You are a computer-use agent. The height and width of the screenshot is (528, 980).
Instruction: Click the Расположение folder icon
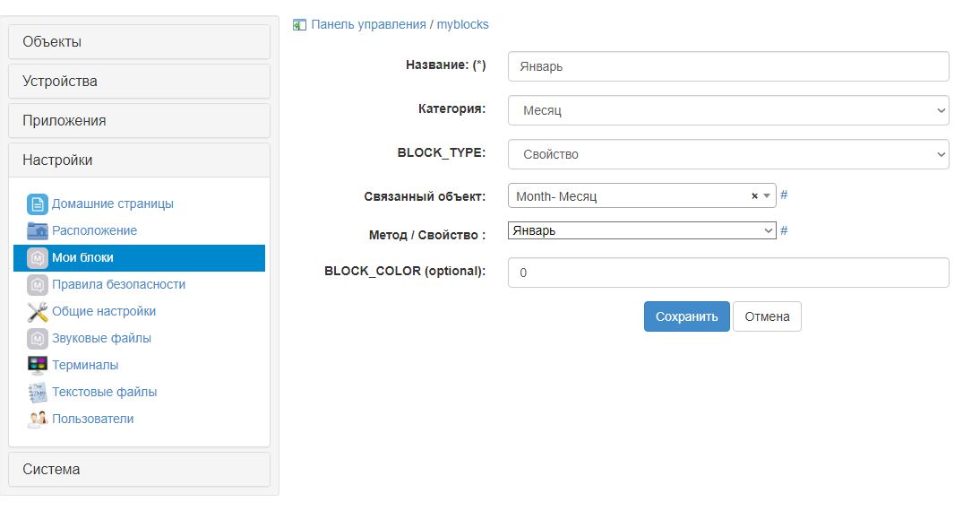tap(38, 231)
